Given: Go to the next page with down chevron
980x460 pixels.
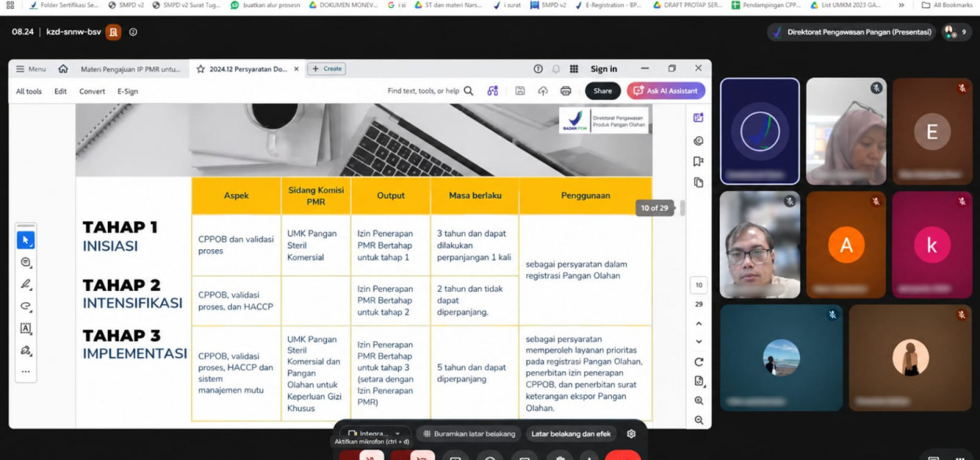Looking at the screenshot, I should [x=698, y=342].
